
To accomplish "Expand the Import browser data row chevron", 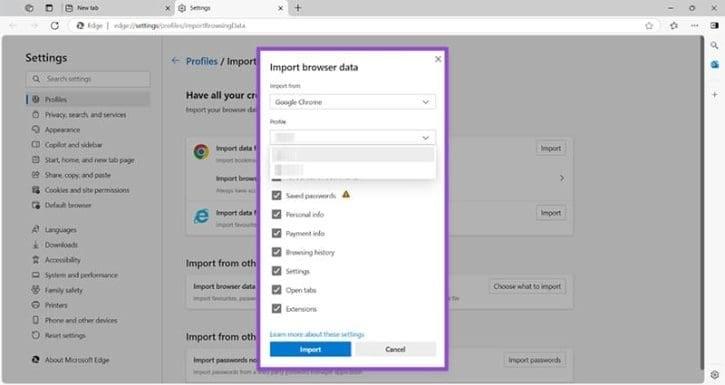I will 562,178.
